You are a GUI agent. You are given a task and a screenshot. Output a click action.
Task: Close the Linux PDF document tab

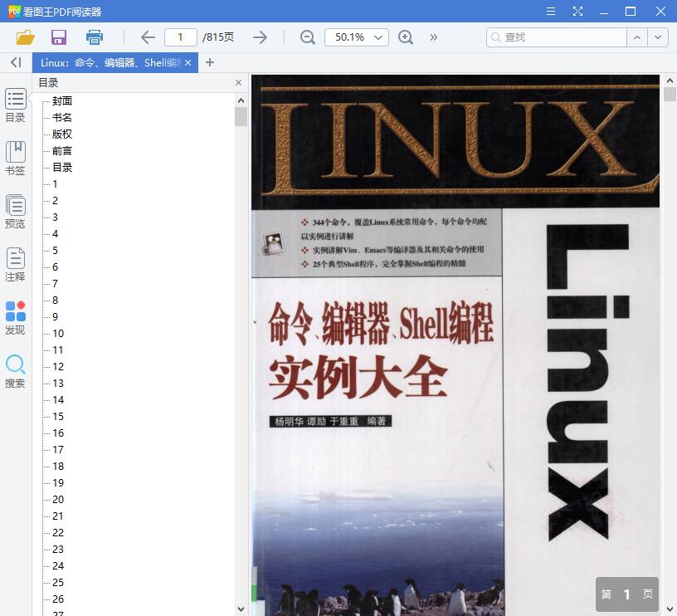tap(188, 62)
